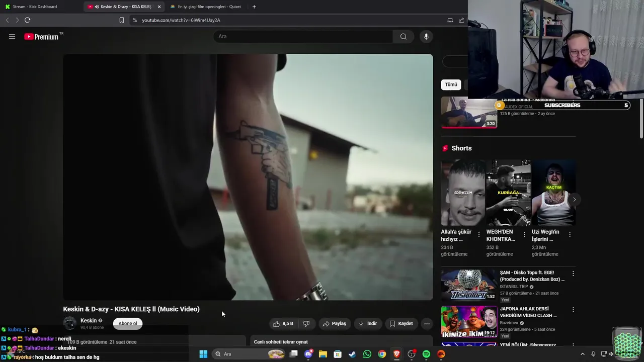
Task: Click the video player area
Action: pos(248,177)
